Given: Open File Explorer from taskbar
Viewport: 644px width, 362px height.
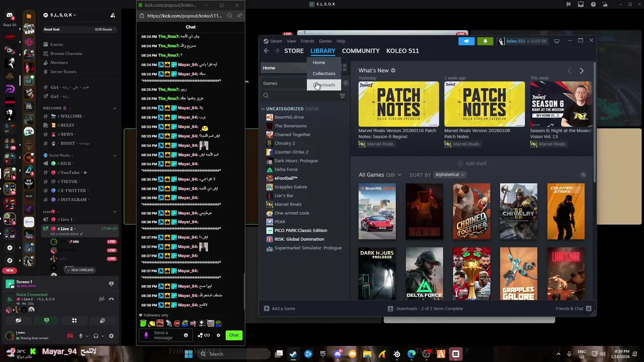Looking at the screenshot, I should pos(367,354).
